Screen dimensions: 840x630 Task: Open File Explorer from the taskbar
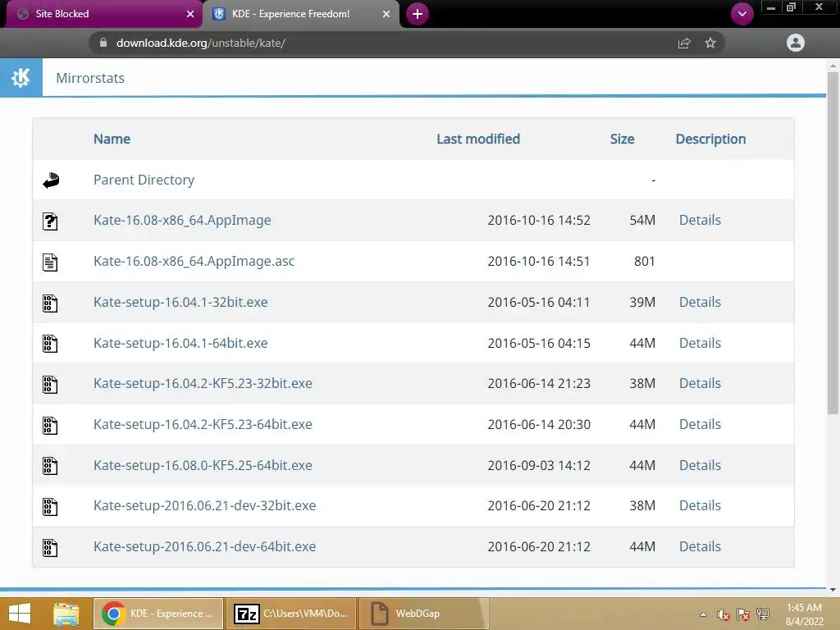pos(66,614)
